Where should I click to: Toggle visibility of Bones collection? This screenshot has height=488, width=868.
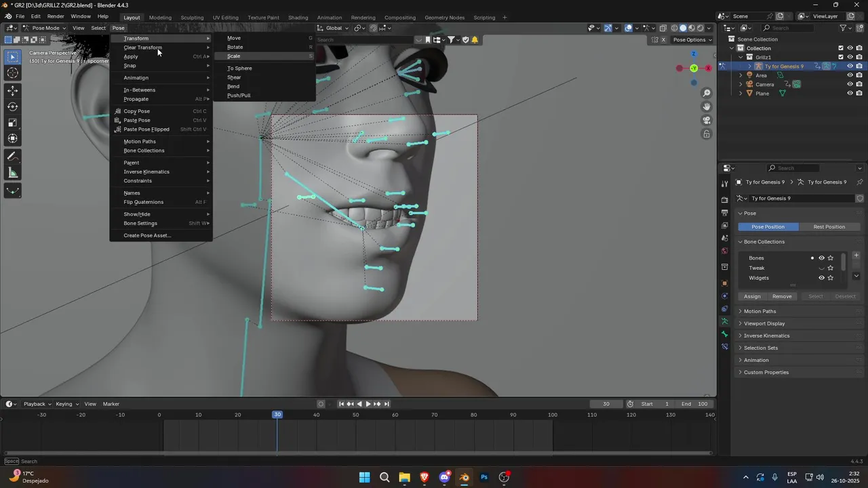[x=821, y=258]
